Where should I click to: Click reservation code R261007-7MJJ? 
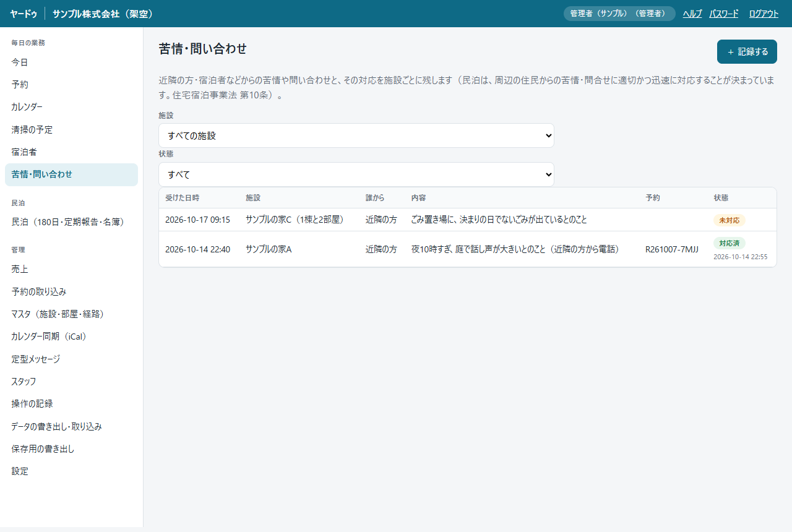[x=671, y=249]
